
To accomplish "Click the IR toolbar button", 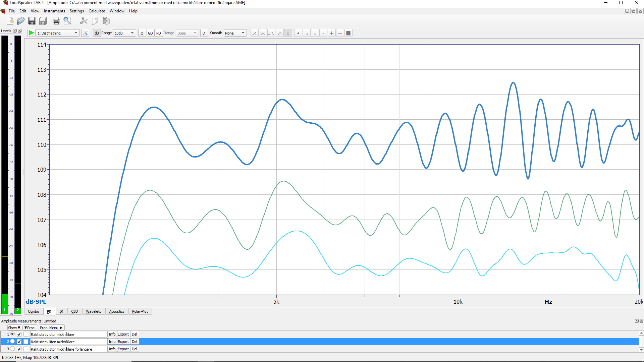I will click(254, 33).
